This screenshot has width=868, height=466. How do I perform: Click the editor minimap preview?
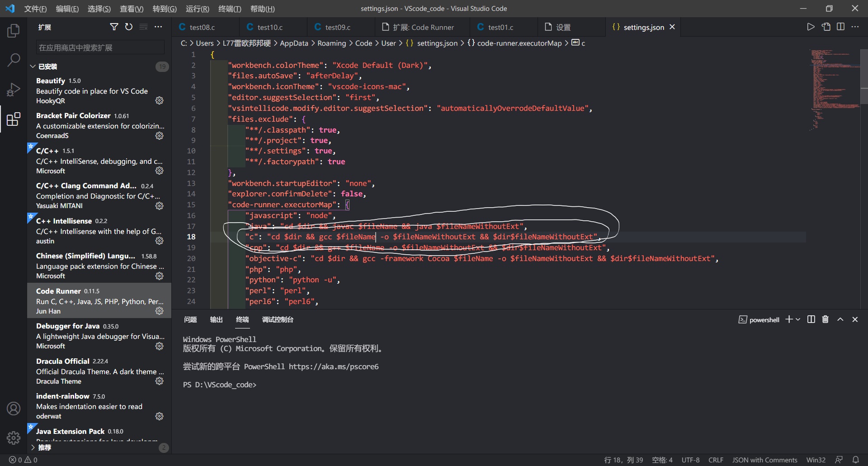pos(834,90)
